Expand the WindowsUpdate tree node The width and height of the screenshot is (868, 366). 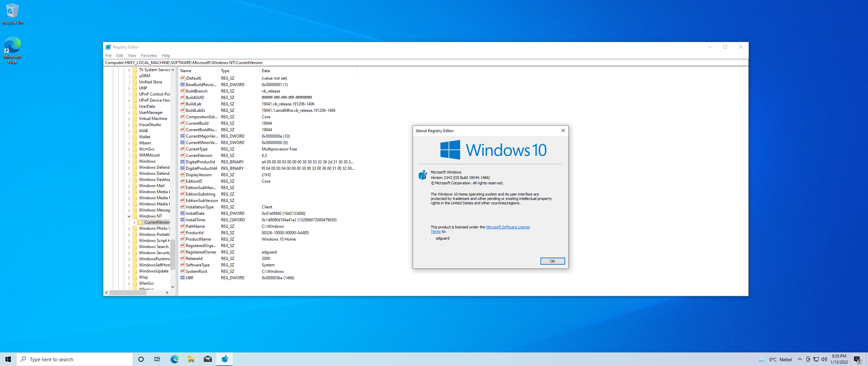129,271
